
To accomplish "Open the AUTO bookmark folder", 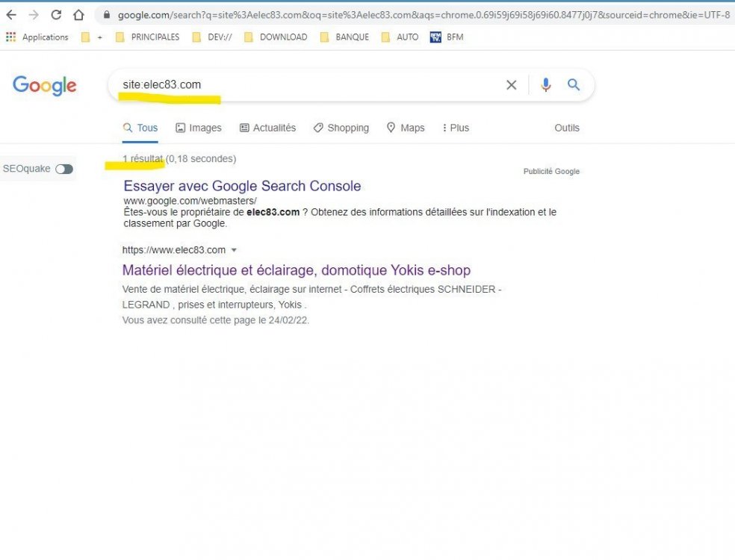I will (400, 37).
